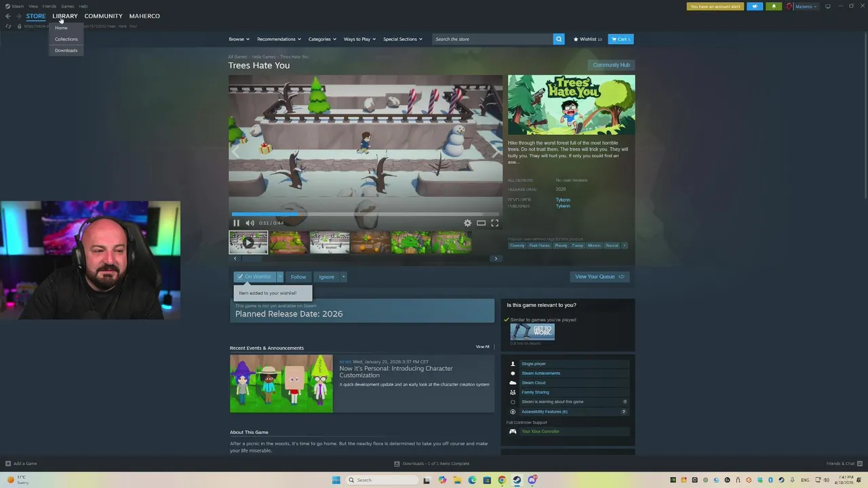This screenshot has width=868, height=488.
Task: Open the character customization news image
Action: 281,384
